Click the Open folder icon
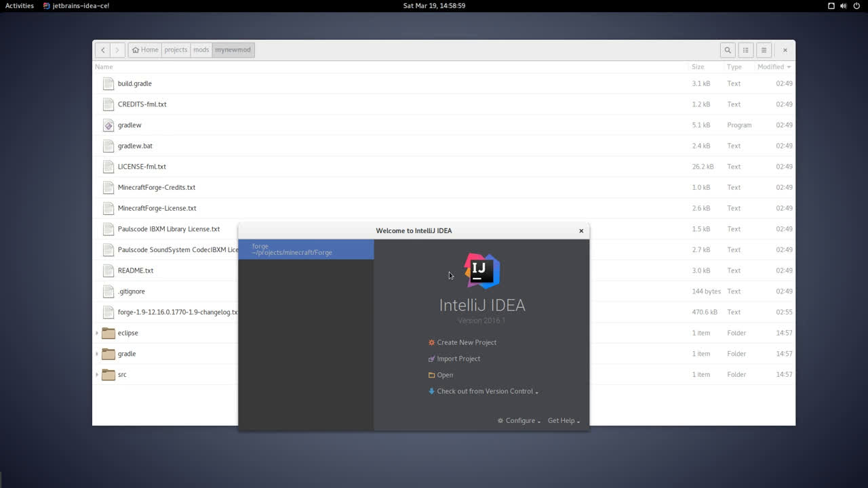 click(x=431, y=375)
